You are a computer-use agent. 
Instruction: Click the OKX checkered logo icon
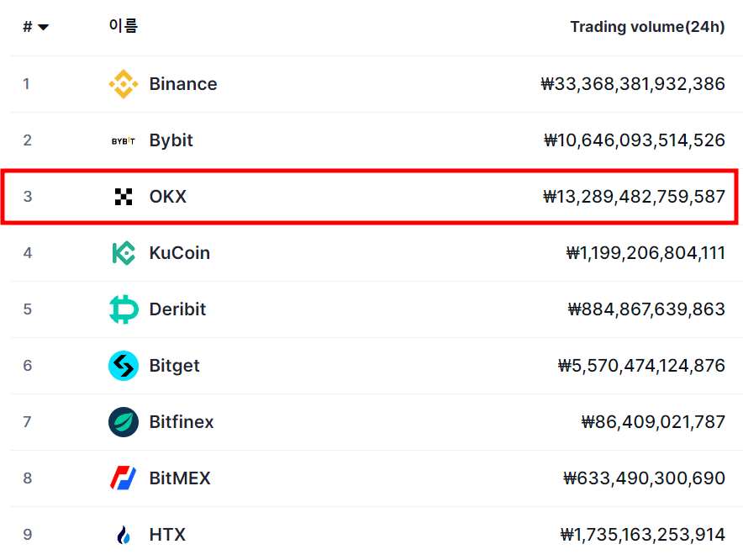[x=124, y=196]
